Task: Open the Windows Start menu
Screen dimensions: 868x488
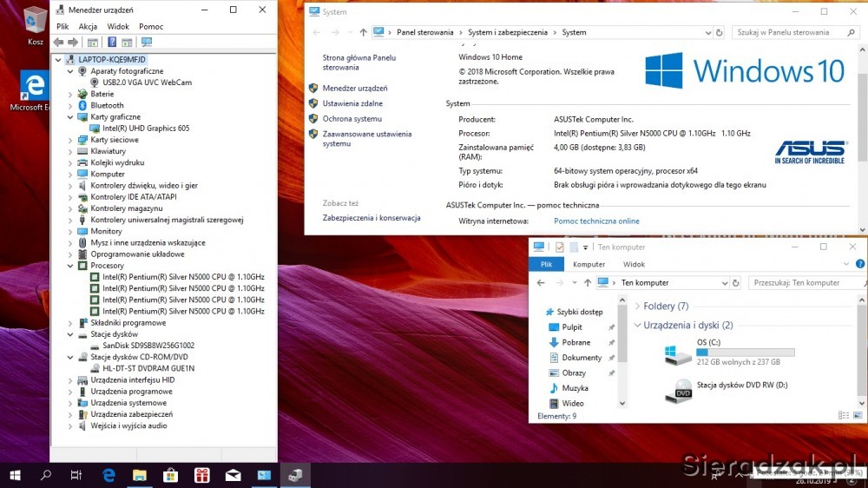Action: point(16,475)
